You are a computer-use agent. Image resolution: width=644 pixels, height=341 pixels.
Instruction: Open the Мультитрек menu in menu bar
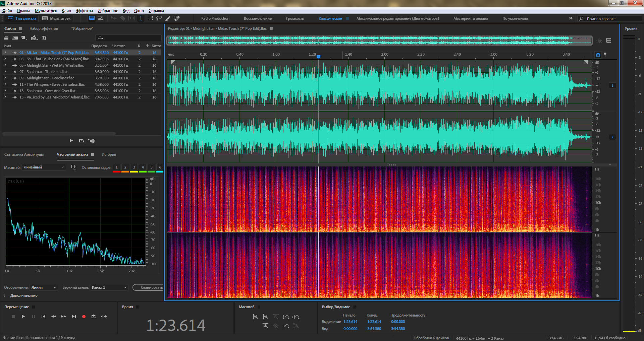(x=46, y=11)
